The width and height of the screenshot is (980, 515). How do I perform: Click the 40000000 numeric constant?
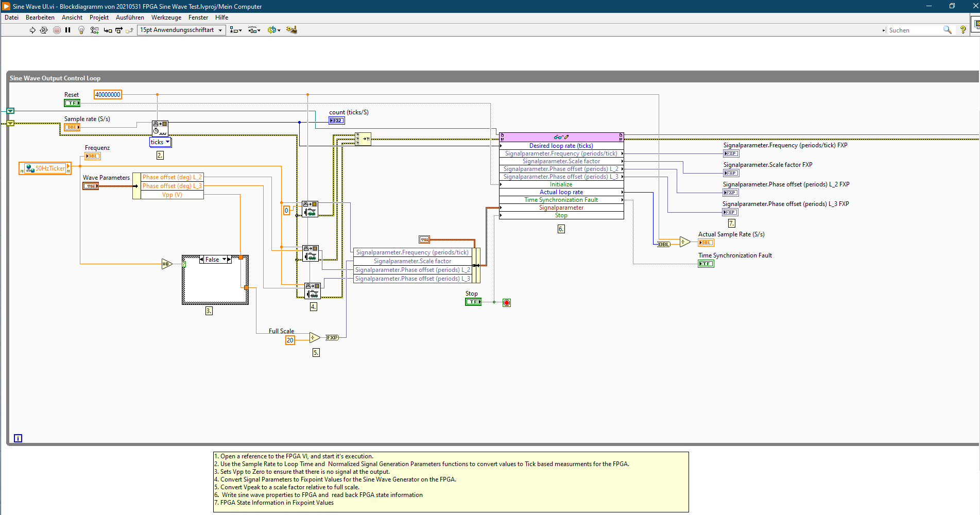tap(108, 95)
